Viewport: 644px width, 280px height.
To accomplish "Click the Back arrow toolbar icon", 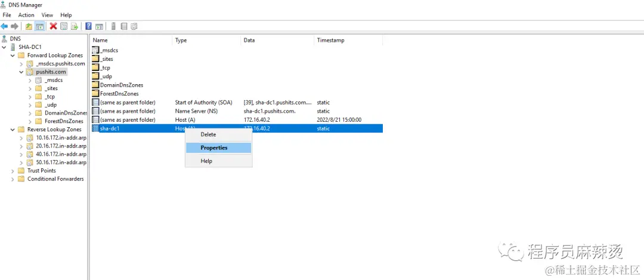I will tap(4, 26).
